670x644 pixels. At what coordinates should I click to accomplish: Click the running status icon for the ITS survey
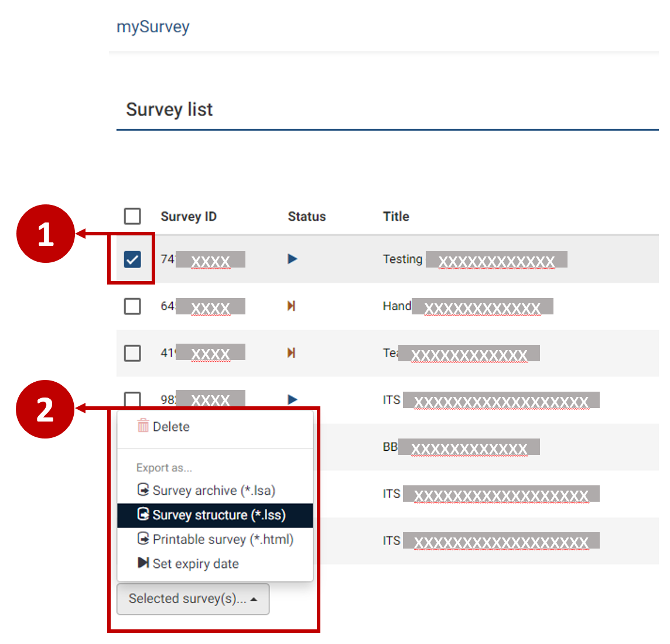(x=292, y=399)
